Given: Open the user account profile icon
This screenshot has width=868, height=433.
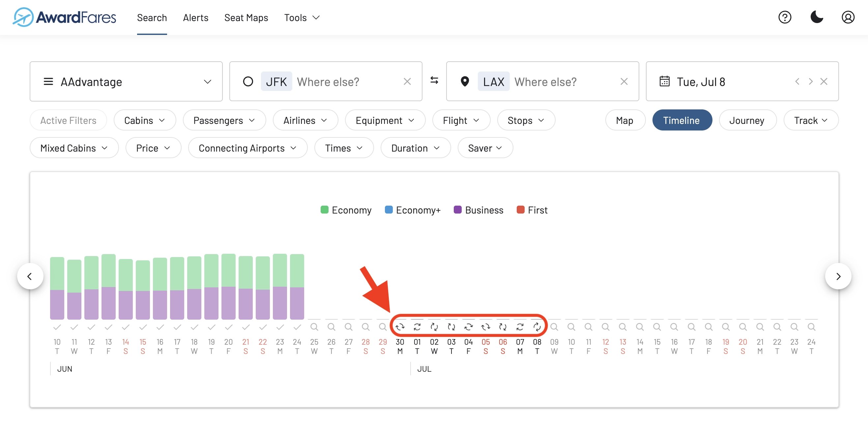Looking at the screenshot, I should click(848, 17).
